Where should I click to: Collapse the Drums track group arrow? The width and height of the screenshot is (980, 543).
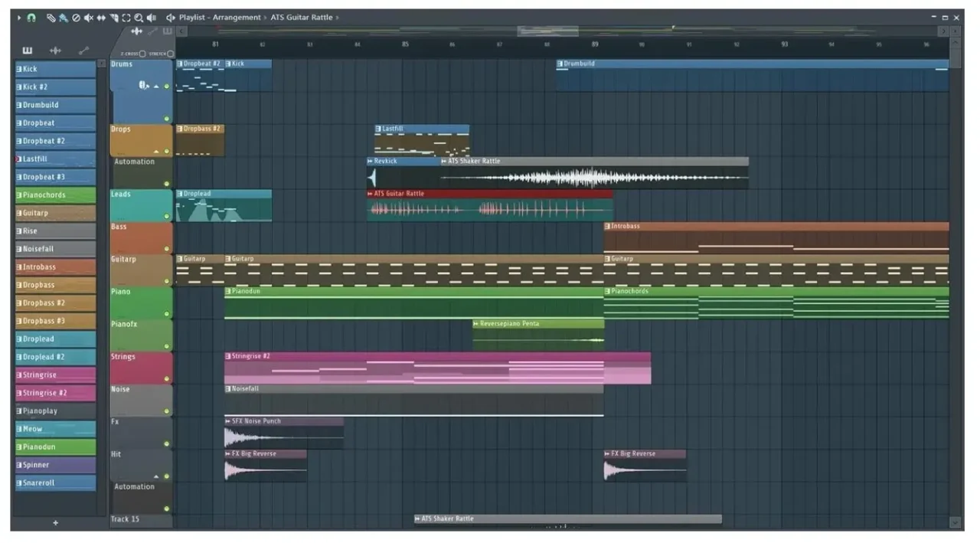click(x=156, y=87)
